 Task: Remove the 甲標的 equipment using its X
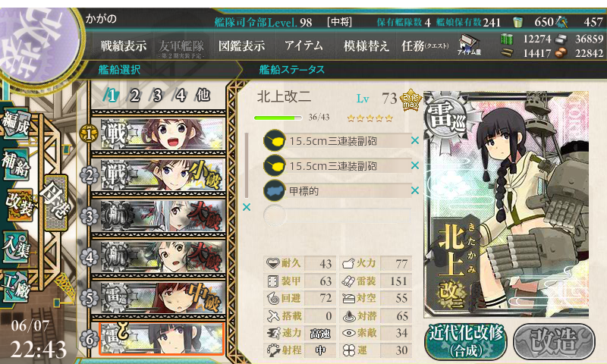point(414,190)
